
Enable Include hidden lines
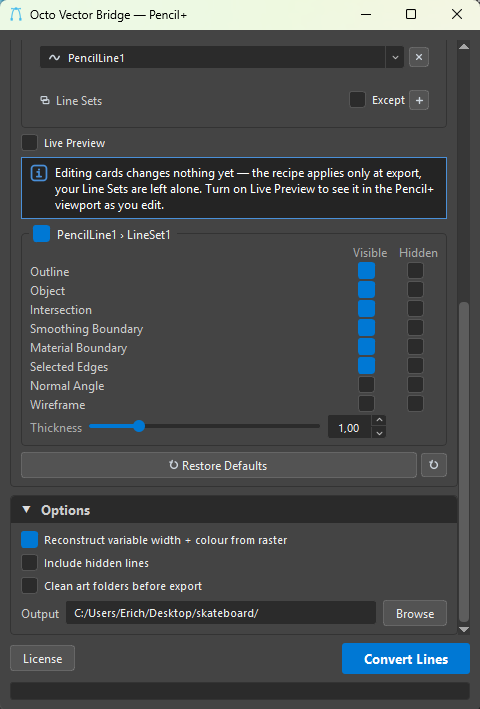coord(29,562)
